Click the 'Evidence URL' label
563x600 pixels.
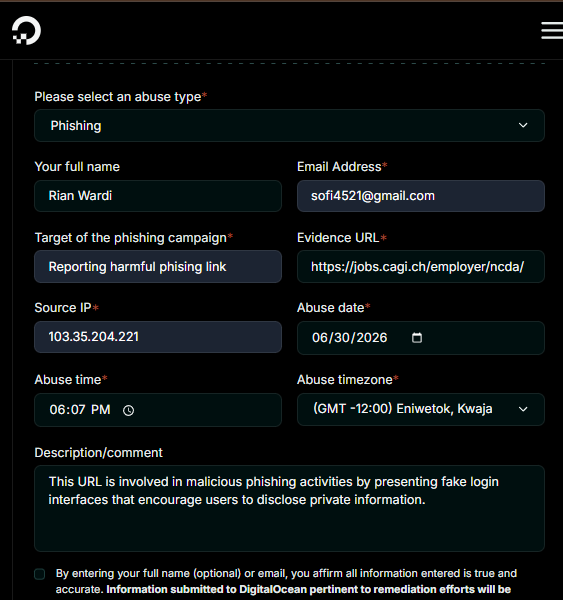(x=342, y=238)
